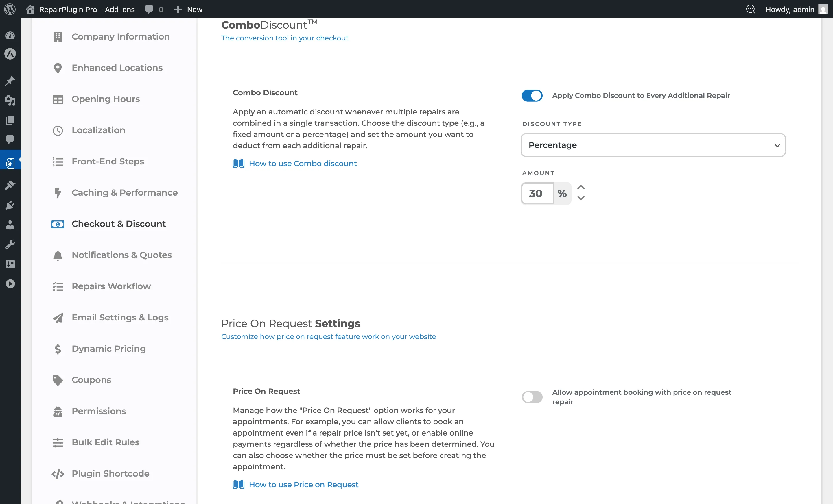This screenshot has width=833, height=504.
Task: Open the Dynamic Pricing settings section
Action: tap(108, 349)
